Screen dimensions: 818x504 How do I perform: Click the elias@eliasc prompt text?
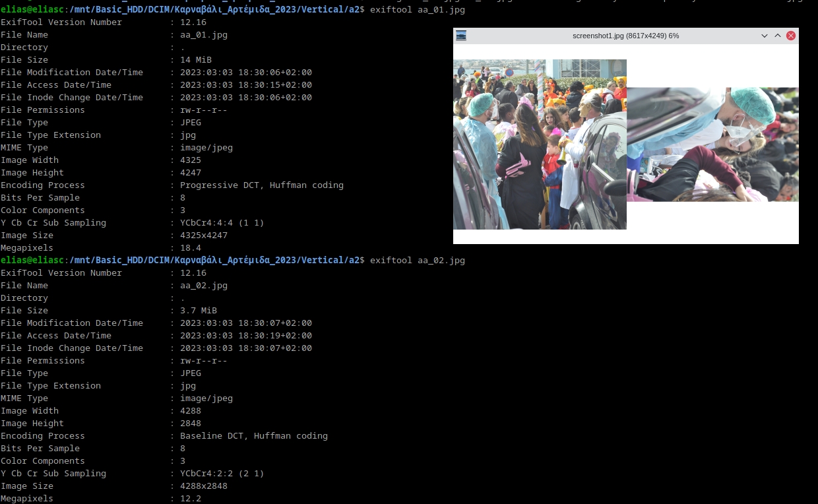pos(32,9)
